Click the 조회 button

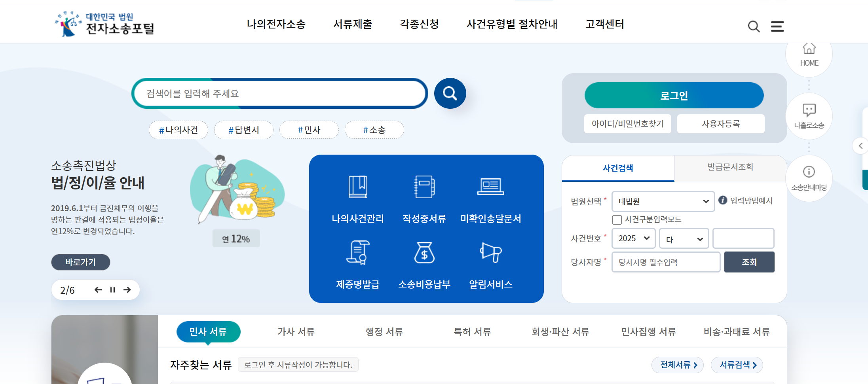click(749, 262)
